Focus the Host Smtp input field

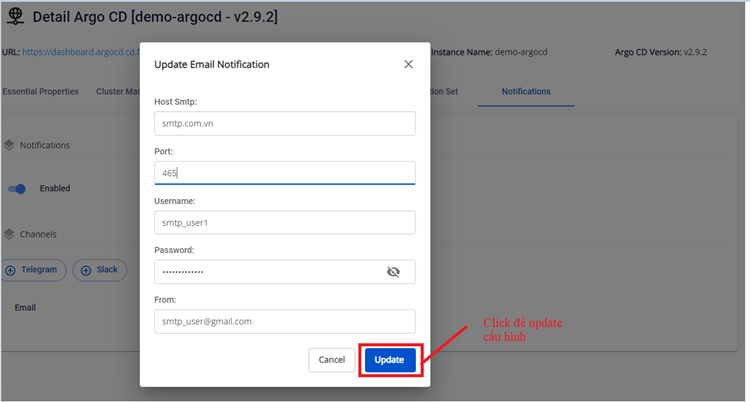tap(284, 123)
